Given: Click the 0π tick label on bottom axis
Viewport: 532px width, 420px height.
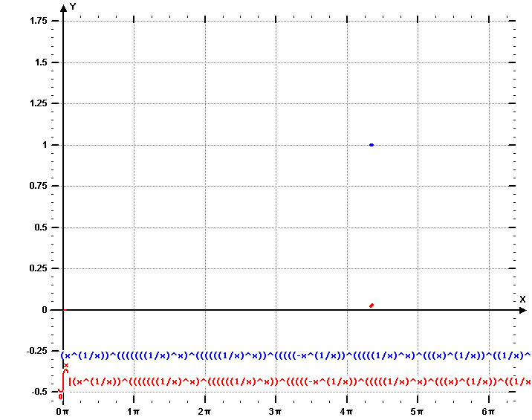Looking at the screenshot, I should [62, 410].
